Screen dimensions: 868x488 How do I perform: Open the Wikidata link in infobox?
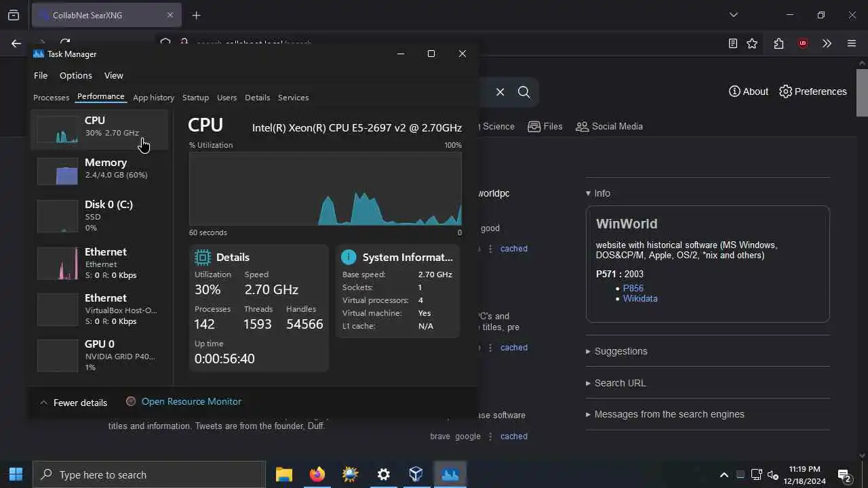coord(640,298)
